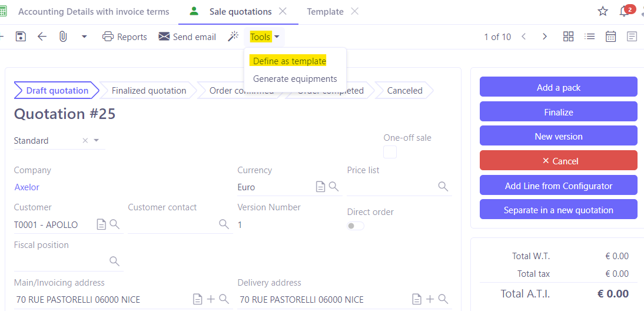Click Send email in the toolbar
Image resolution: width=644 pixels, height=311 pixels.
[187, 37]
